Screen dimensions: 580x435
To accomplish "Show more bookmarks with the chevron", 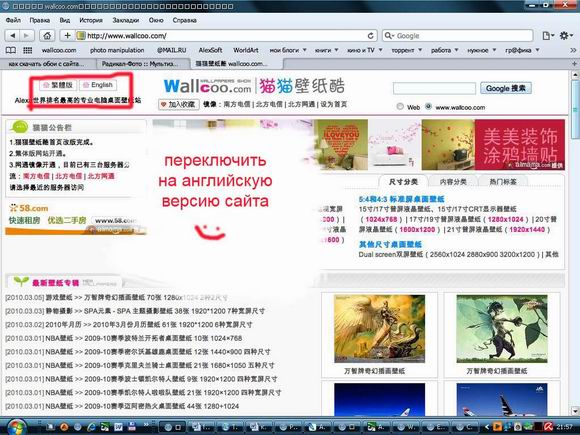I will click(573, 50).
